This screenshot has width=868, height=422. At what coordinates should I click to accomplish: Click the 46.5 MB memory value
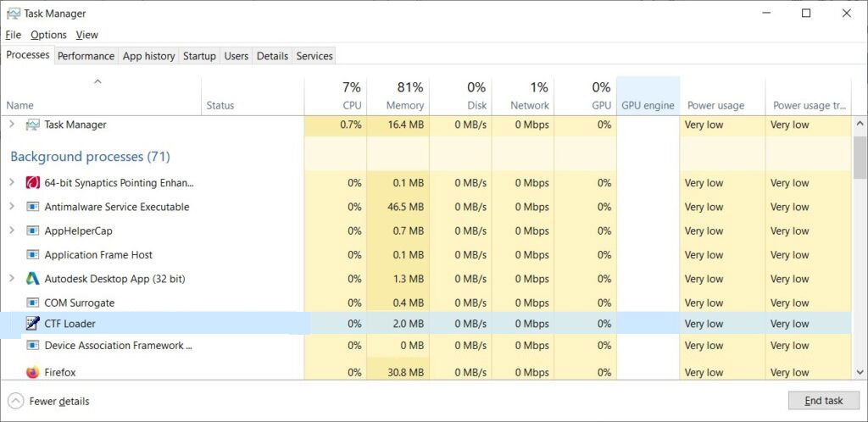[406, 207]
